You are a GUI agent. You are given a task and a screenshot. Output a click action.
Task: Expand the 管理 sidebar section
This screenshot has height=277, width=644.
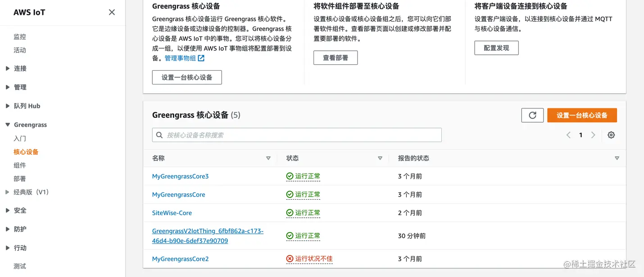(x=8, y=87)
